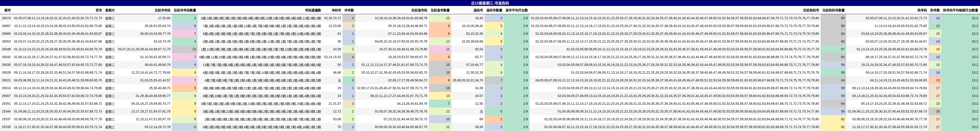Click hot numbers cell 11,13,14,16,24,43,50,53,61,62,75,80

click(901, 26)
